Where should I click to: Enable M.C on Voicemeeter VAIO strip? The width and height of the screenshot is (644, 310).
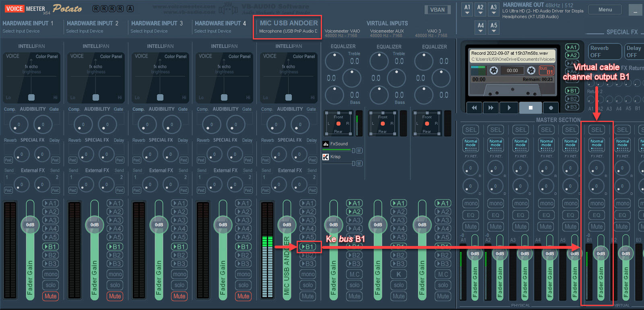click(x=355, y=274)
